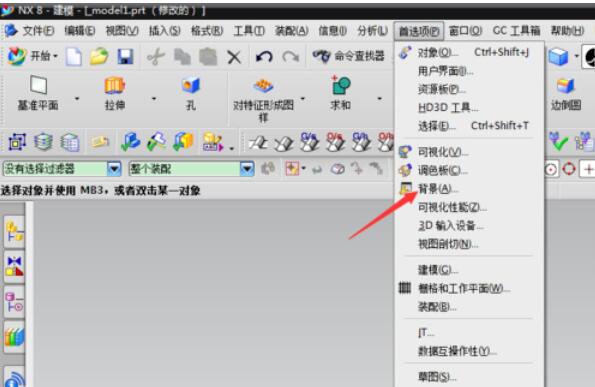The width and height of the screenshot is (595, 387).
Task: Open the constraint navigator sidebar tab
Action: point(14,266)
